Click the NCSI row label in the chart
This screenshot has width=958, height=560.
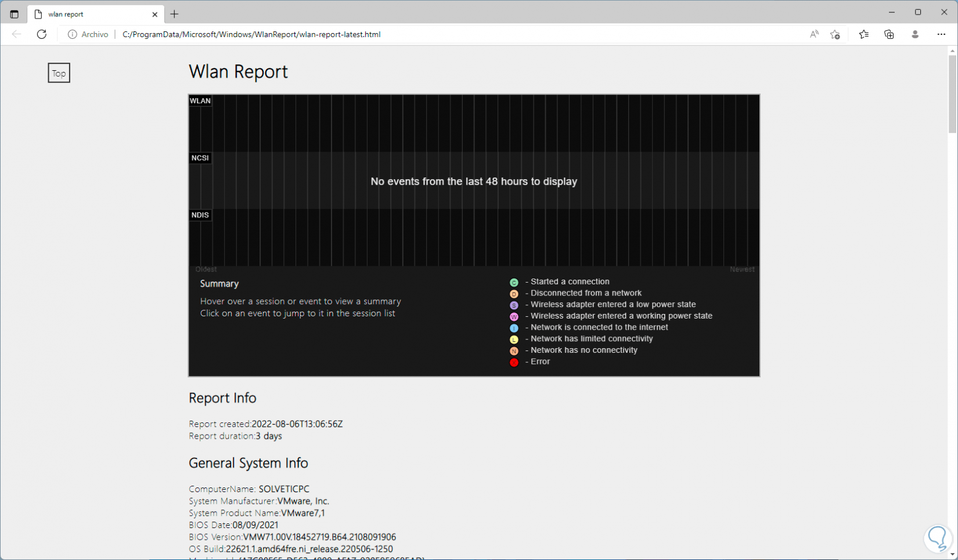[200, 158]
